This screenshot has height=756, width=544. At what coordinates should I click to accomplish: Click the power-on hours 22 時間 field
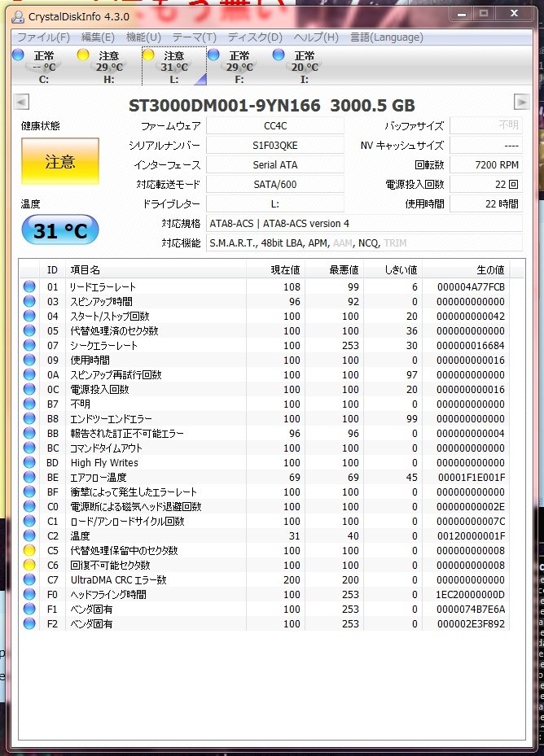[x=486, y=204]
